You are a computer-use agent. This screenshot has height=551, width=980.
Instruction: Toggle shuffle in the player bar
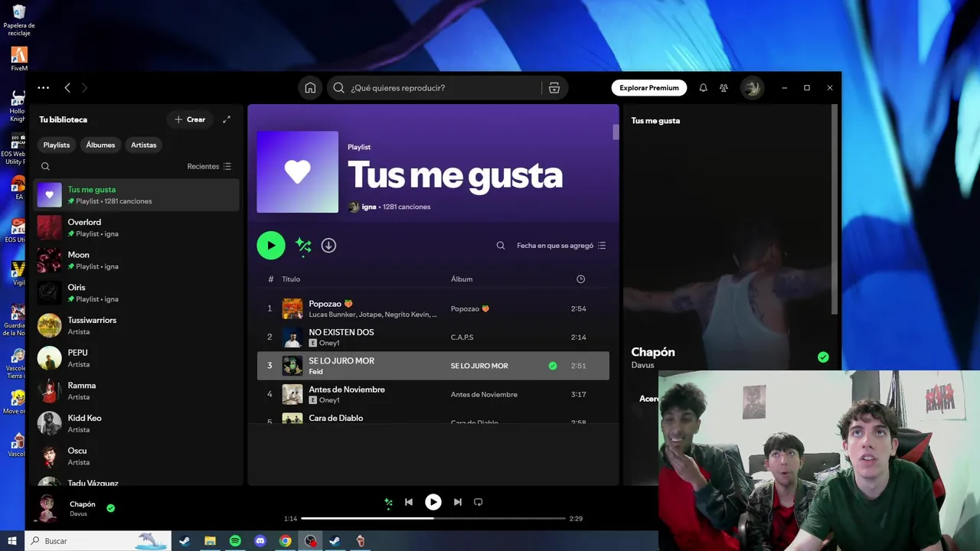pos(388,502)
